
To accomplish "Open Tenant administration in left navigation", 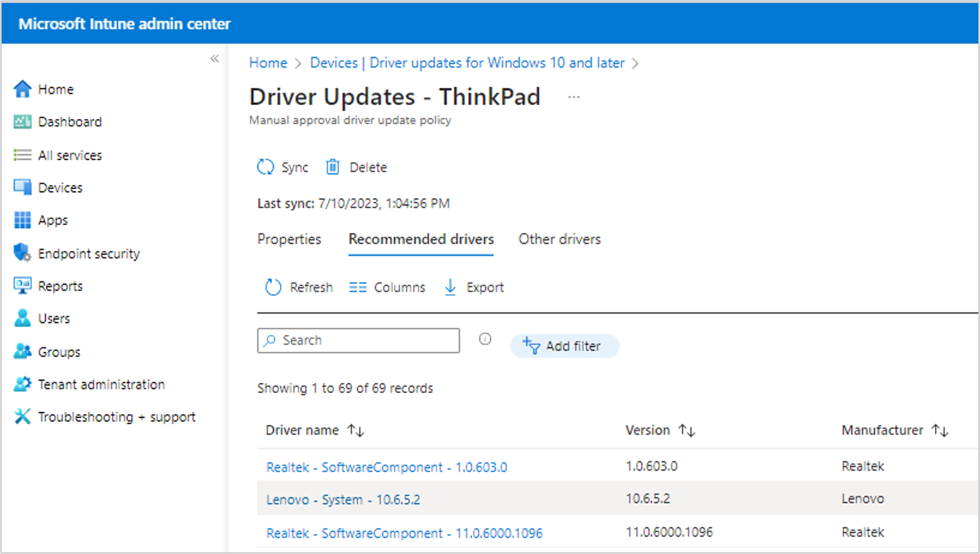I will tap(101, 385).
